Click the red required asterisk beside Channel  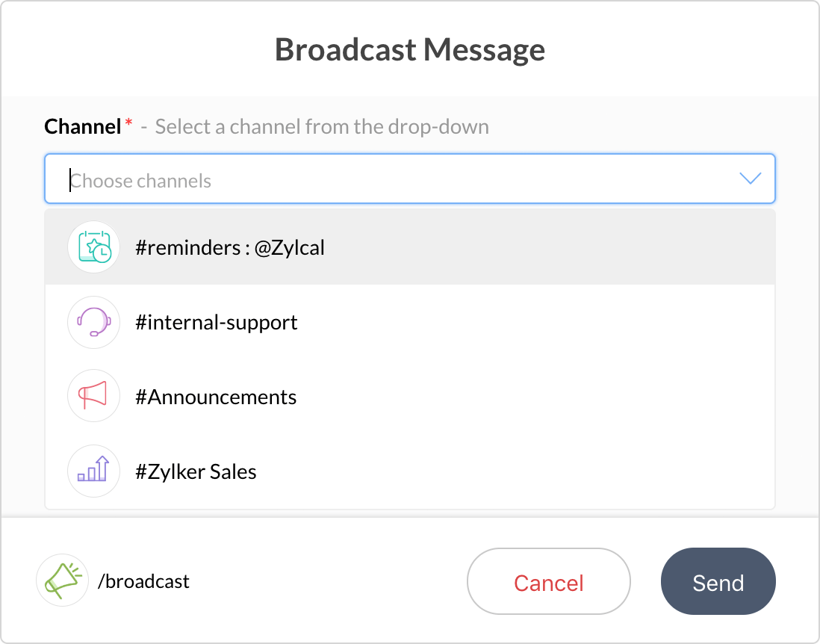coord(128,123)
